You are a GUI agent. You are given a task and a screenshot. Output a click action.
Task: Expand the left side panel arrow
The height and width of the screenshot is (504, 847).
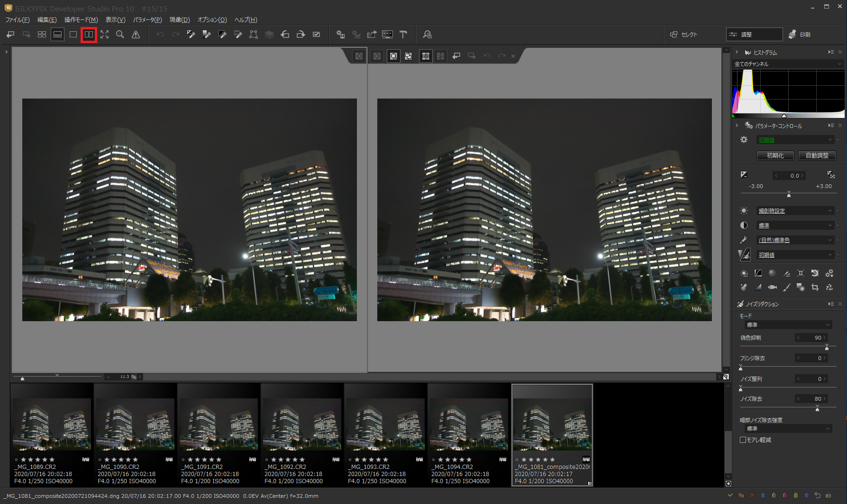click(x=6, y=52)
